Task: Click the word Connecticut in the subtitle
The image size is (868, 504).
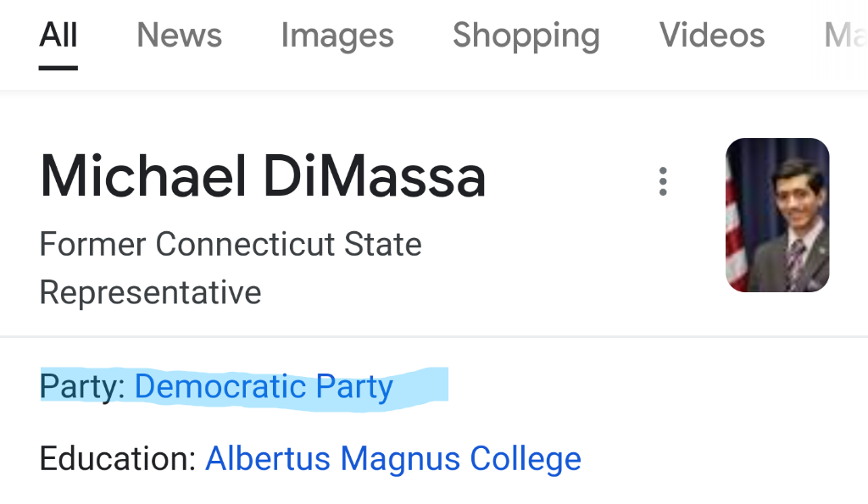Action: coord(246,245)
